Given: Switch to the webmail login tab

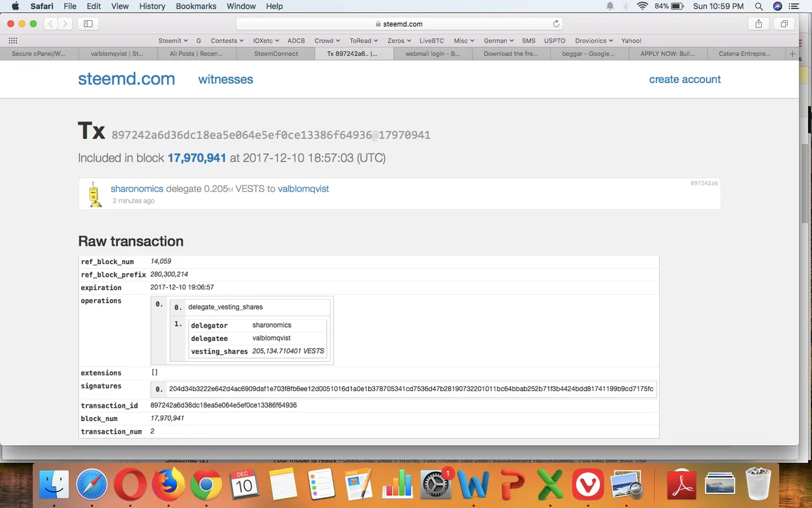Looking at the screenshot, I should tap(433, 54).
